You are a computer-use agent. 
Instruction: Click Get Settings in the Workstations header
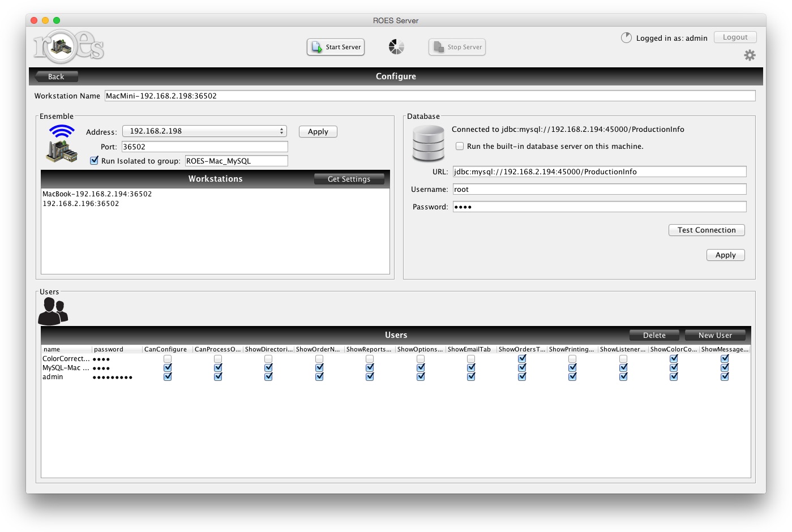(x=349, y=179)
